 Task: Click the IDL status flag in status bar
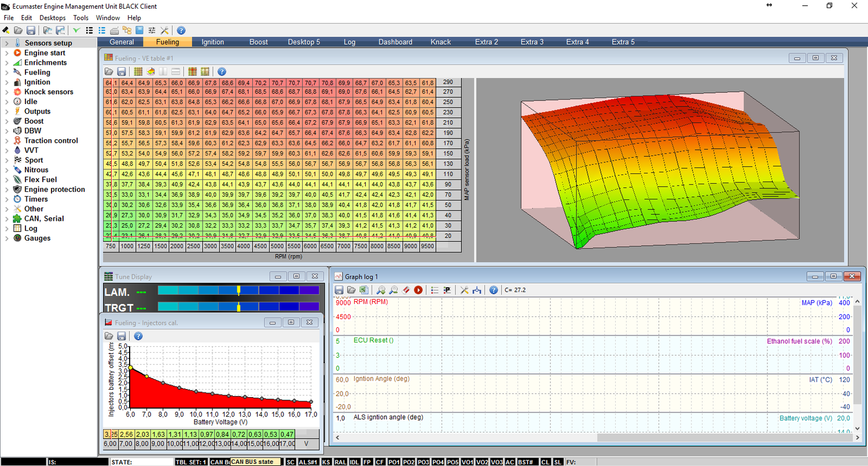354,462
